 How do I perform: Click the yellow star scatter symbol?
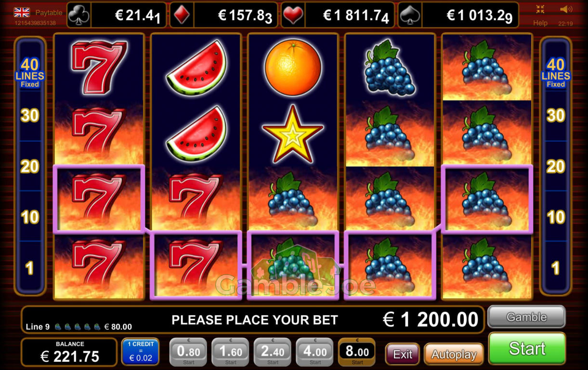tap(293, 134)
